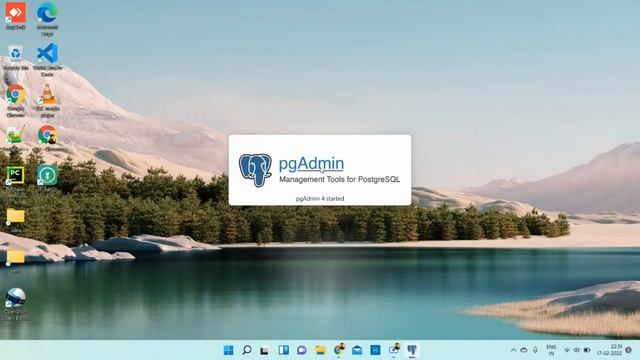
Task: Select Visual Studio Code desktop shortcut
Action: pos(47,60)
